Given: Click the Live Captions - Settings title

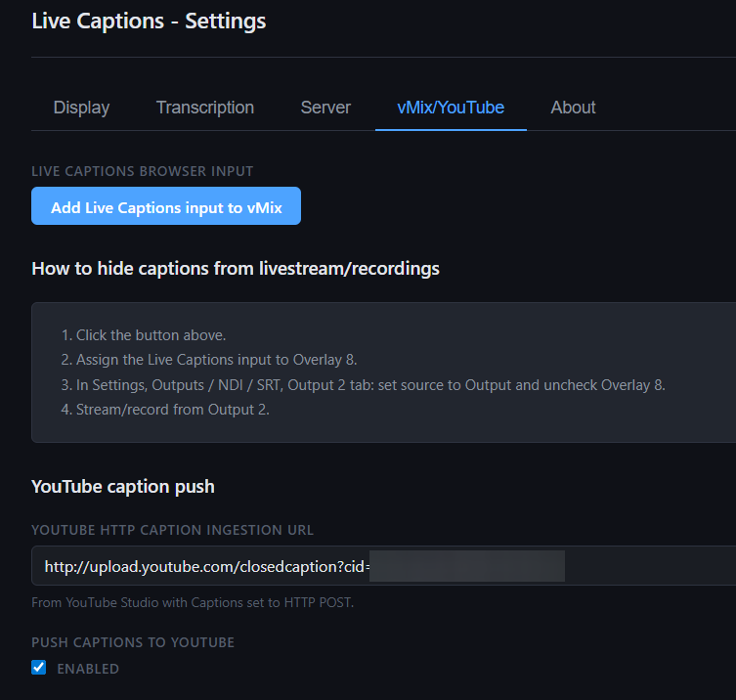Looking at the screenshot, I should click(x=149, y=22).
